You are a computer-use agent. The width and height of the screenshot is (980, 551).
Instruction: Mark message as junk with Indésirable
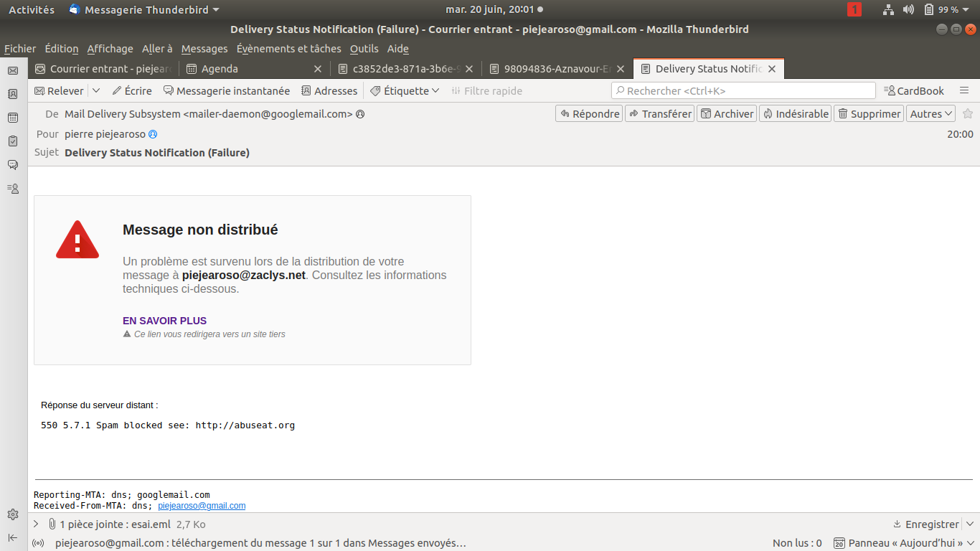[796, 113]
